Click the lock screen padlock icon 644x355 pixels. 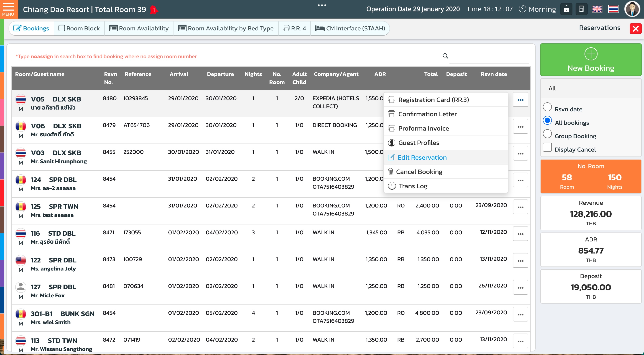tap(566, 9)
